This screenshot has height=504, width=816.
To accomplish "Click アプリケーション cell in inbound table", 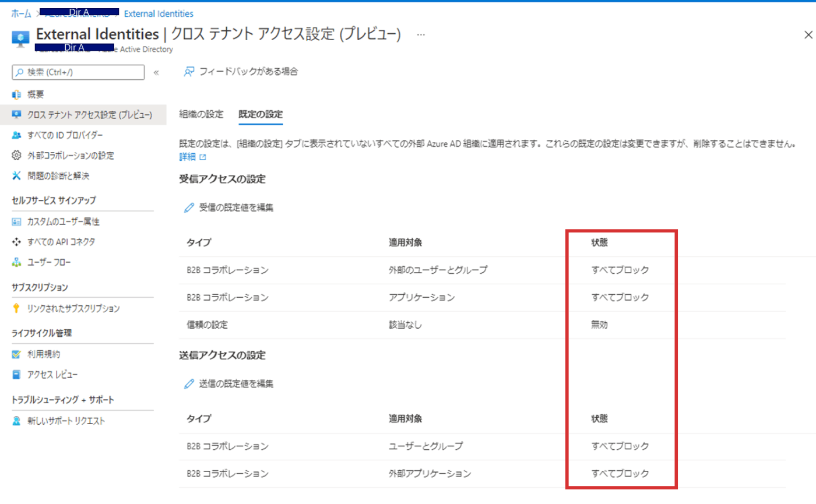I will pyautogui.click(x=421, y=297).
